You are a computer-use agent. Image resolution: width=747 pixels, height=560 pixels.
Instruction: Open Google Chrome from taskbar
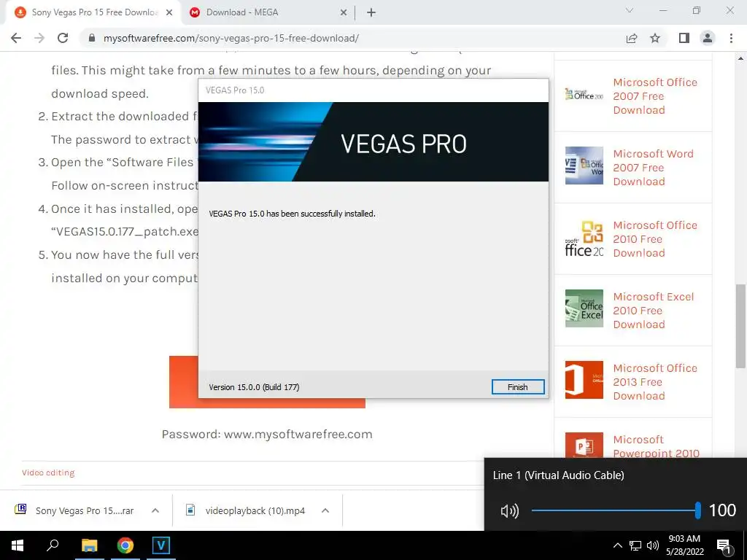point(125,545)
